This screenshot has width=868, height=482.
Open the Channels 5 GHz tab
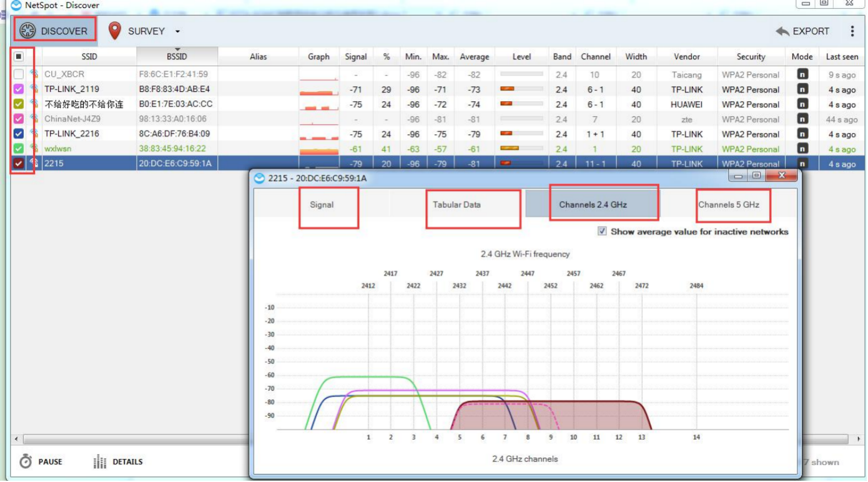click(728, 205)
